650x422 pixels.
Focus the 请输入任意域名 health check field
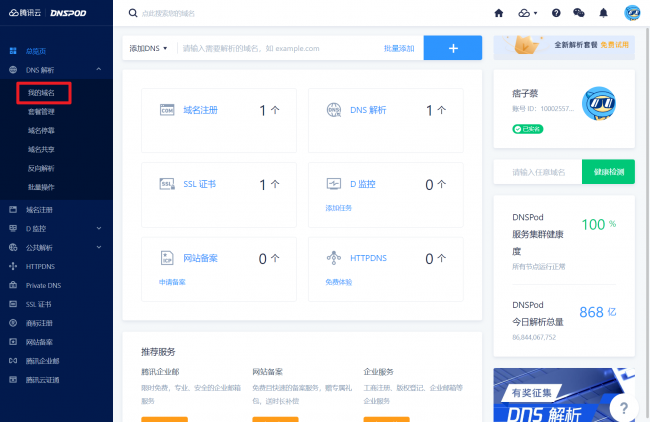pyautogui.click(x=538, y=172)
